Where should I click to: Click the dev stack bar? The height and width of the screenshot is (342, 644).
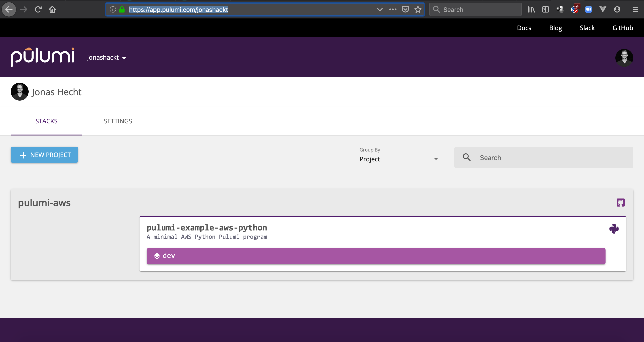376,255
